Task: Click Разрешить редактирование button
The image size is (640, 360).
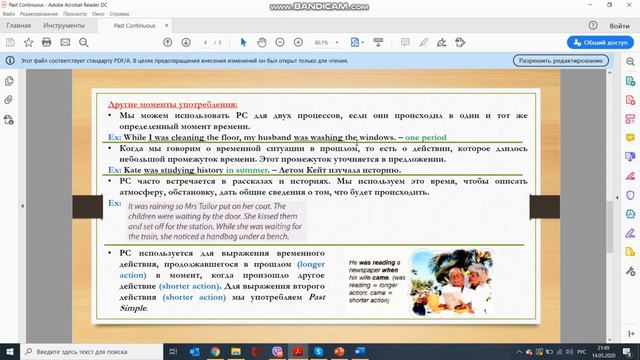Action: (561, 61)
